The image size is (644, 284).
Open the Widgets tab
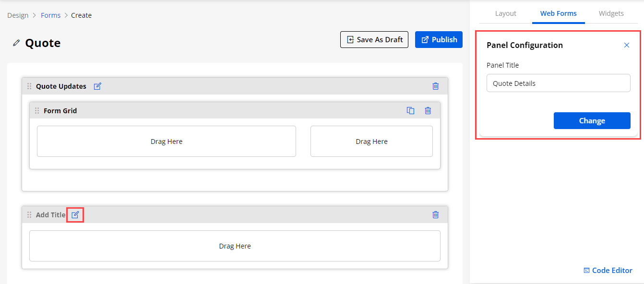tap(611, 13)
